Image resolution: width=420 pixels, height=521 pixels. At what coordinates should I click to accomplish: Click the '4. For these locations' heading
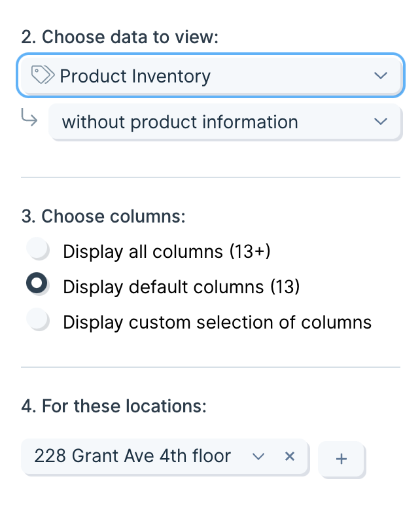pos(114,406)
